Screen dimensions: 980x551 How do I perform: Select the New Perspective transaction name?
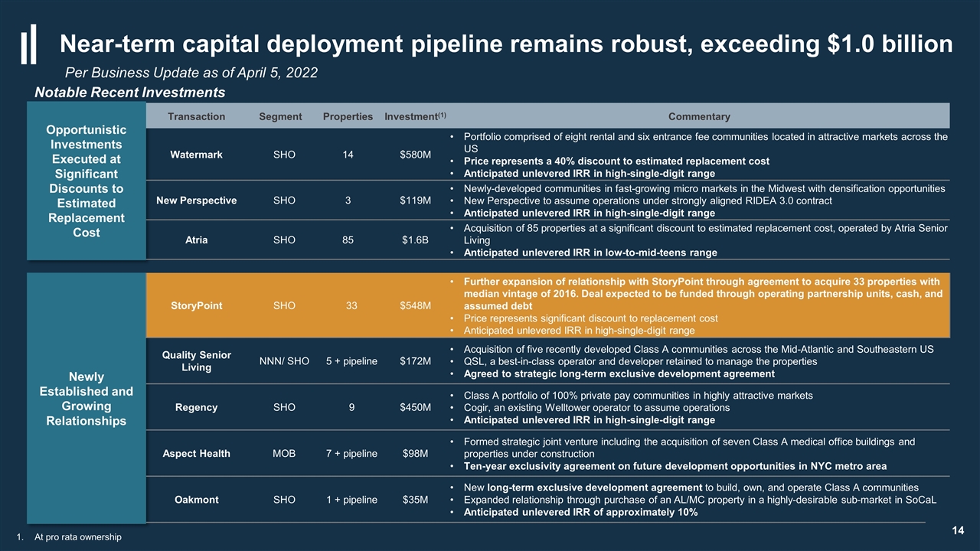click(197, 201)
